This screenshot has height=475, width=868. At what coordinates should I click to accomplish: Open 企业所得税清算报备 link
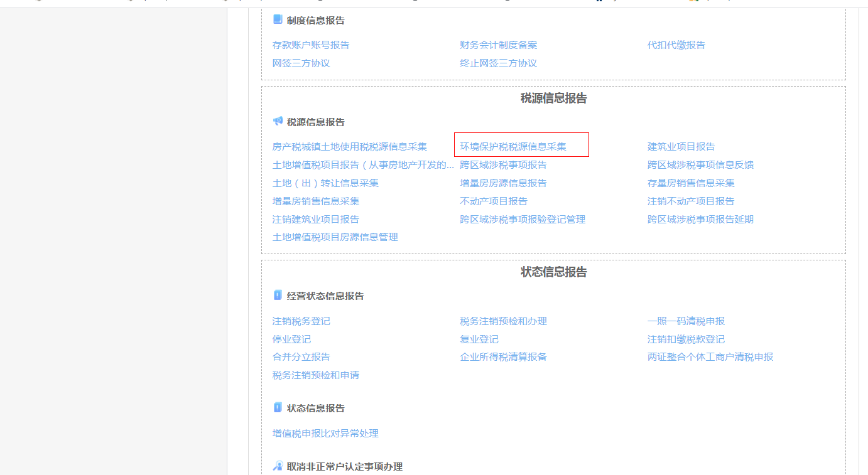[x=503, y=357]
